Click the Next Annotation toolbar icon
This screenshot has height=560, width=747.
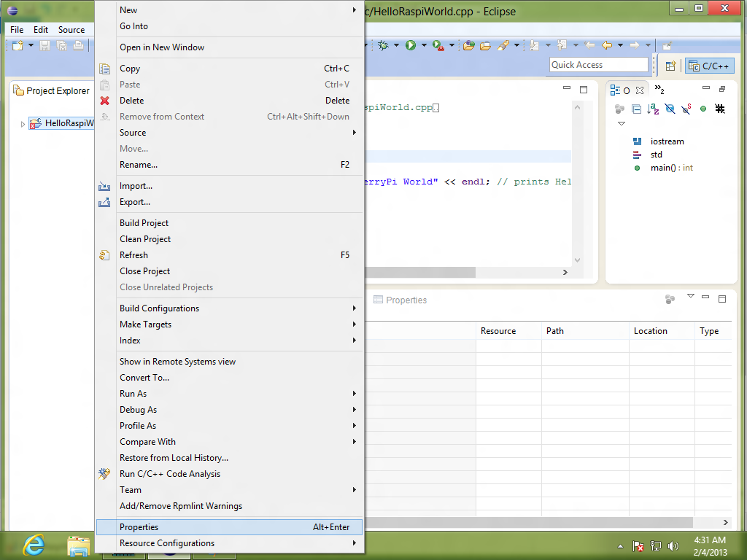click(535, 45)
